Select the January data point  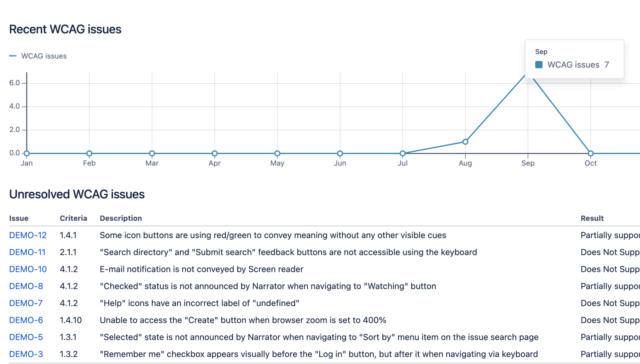[x=27, y=153]
